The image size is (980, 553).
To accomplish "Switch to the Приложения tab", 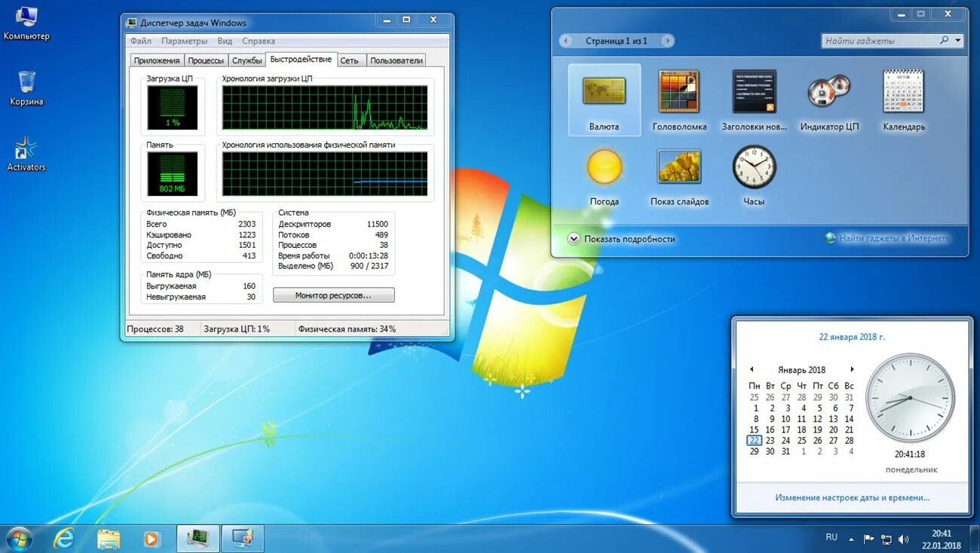I will 157,60.
